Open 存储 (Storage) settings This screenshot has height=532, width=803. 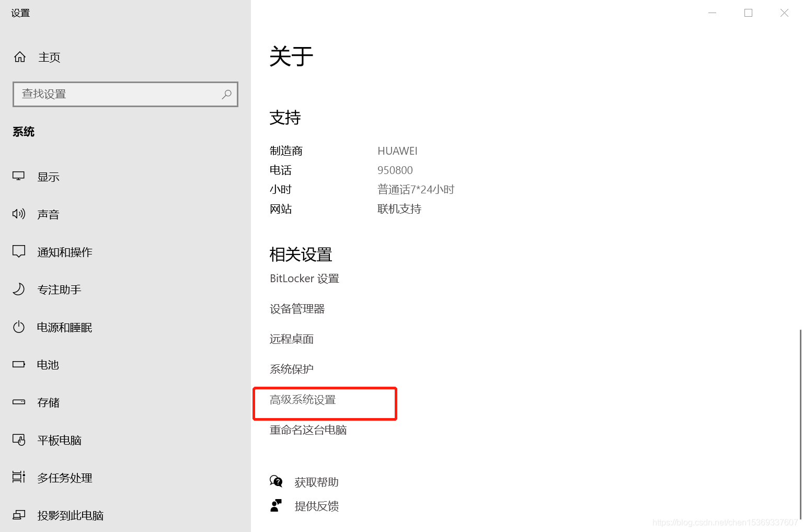coord(48,402)
